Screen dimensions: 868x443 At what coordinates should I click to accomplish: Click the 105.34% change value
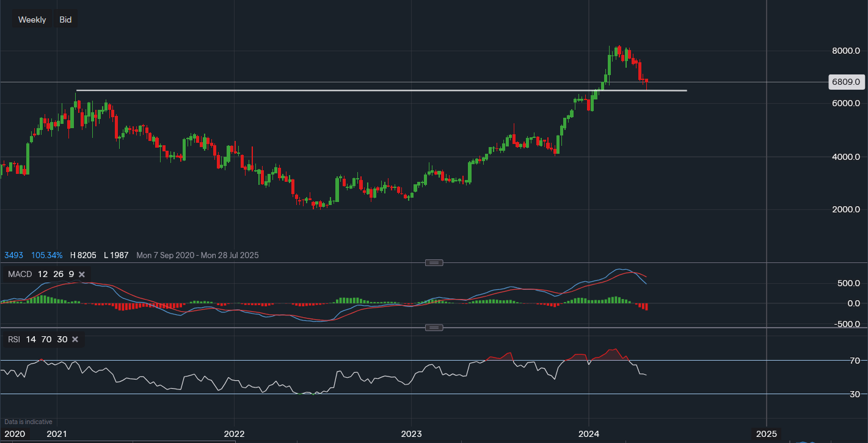[46, 255]
